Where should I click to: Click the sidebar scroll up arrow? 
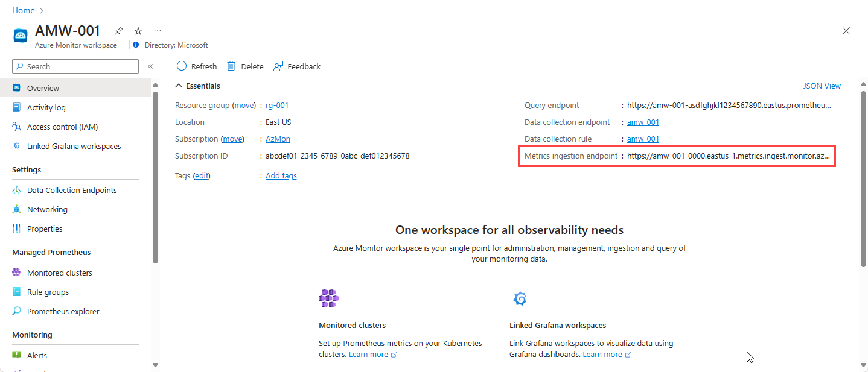click(x=155, y=84)
